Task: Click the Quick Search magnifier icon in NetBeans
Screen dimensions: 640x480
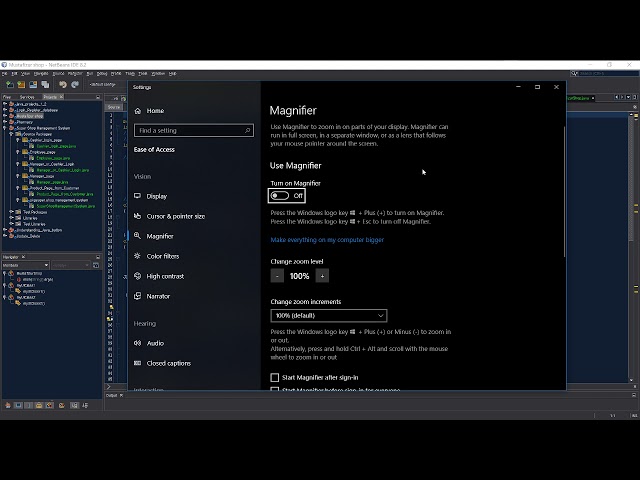Action: coord(574,73)
